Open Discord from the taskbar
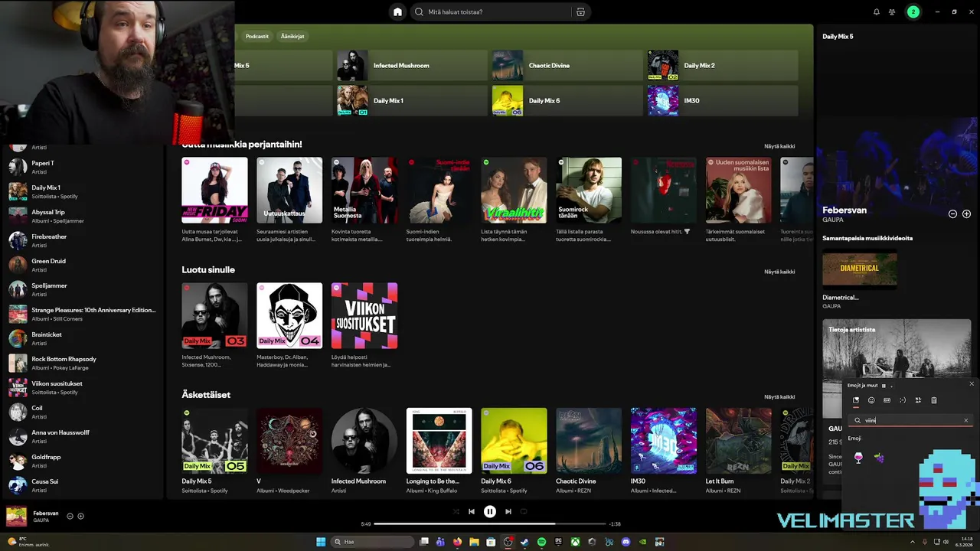The width and height of the screenshot is (980, 551). tap(626, 542)
